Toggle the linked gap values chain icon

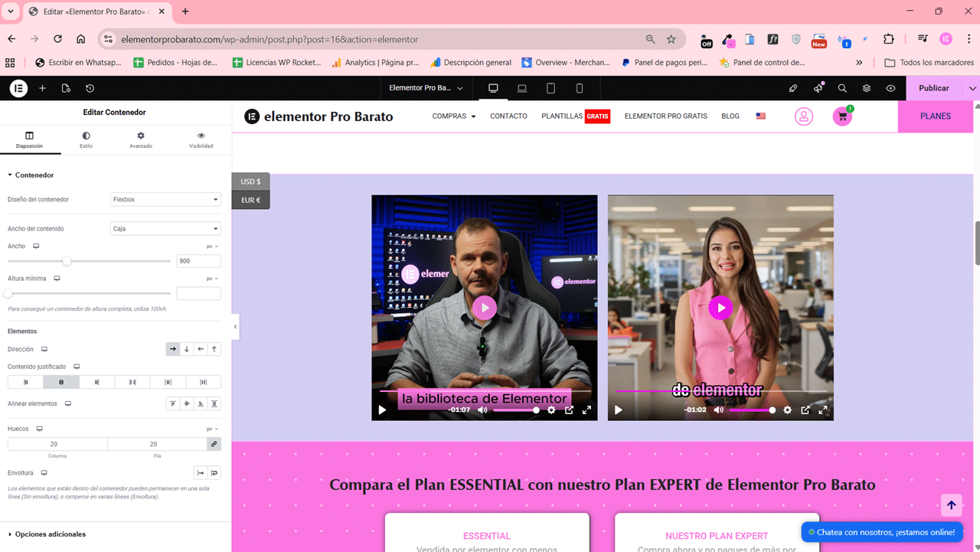coord(214,444)
